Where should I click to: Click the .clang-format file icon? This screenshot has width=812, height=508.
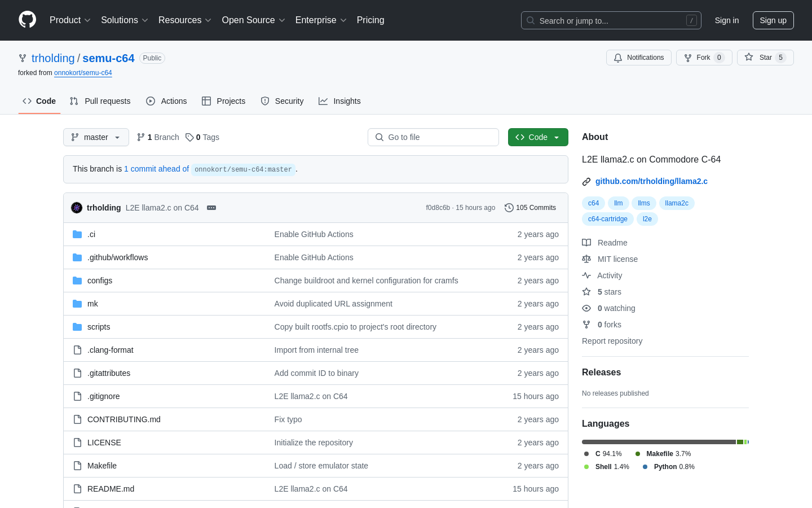(x=77, y=350)
